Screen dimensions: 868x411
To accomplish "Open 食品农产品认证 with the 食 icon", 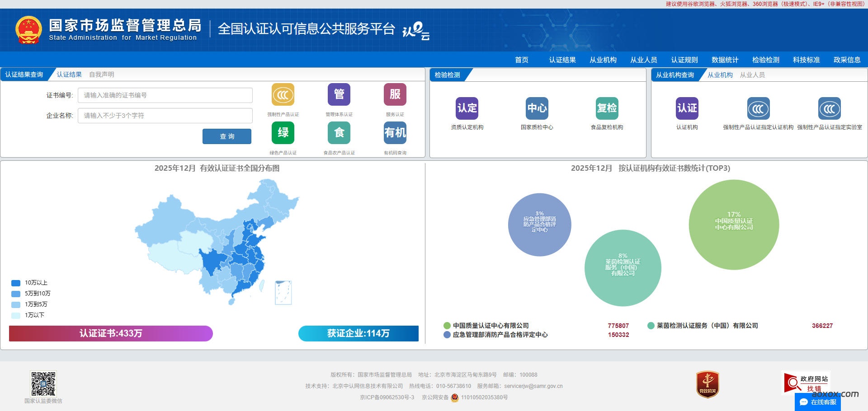I will (339, 133).
